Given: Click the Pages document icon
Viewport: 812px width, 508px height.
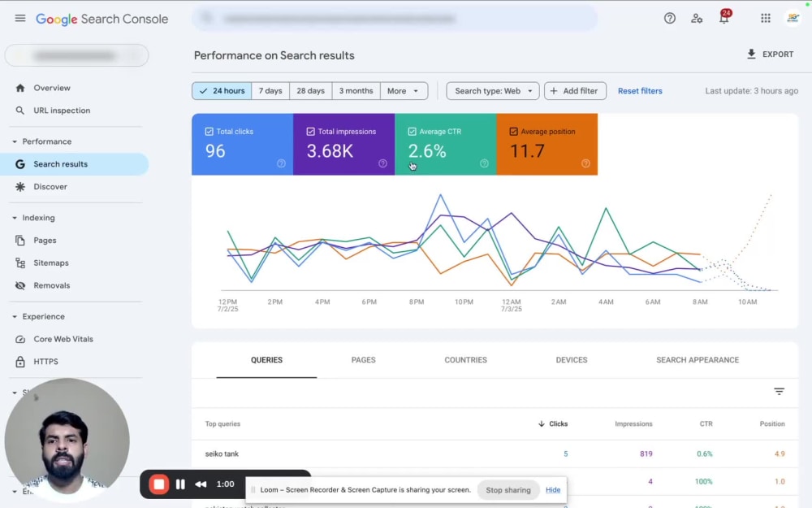Looking at the screenshot, I should [20, 241].
